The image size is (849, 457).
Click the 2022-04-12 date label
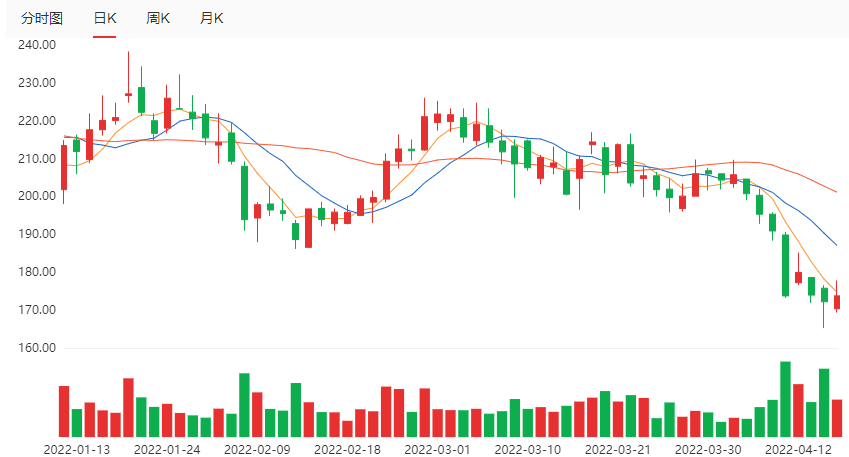800,449
